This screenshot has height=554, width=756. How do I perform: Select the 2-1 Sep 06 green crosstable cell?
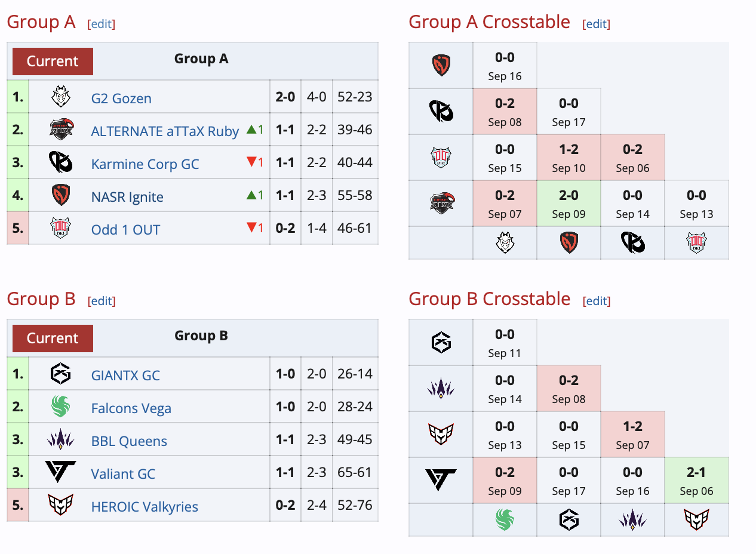coord(696,481)
